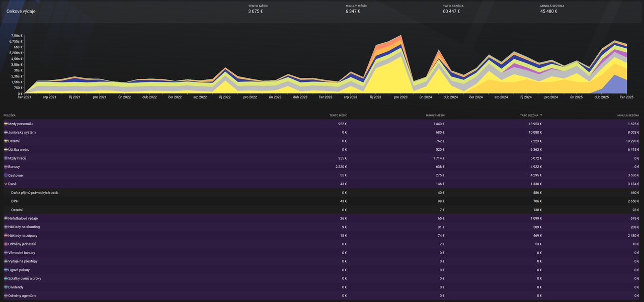
Task: Click the green marker beside Výdaje na přestupy
Action: tap(6, 261)
